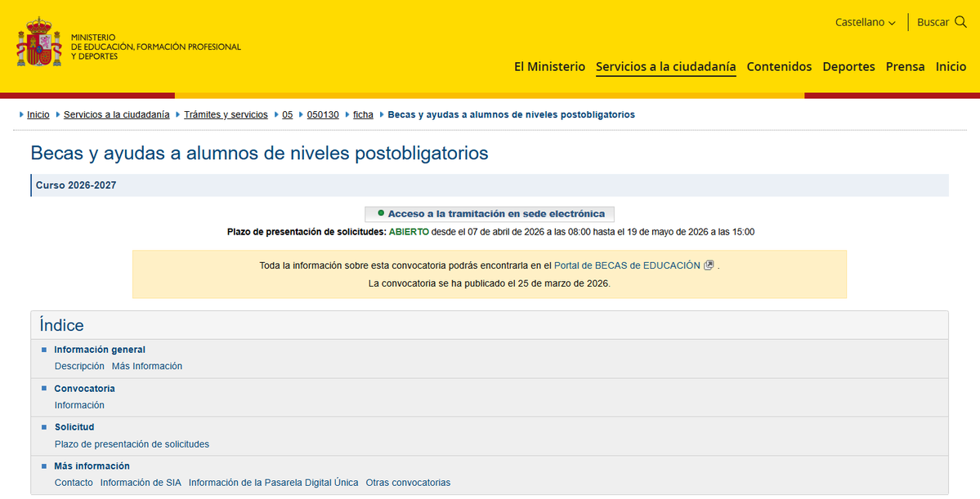This screenshot has height=499, width=980.
Task: Click the Inicio breadcrumb link
Action: pyautogui.click(x=38, y=115)
